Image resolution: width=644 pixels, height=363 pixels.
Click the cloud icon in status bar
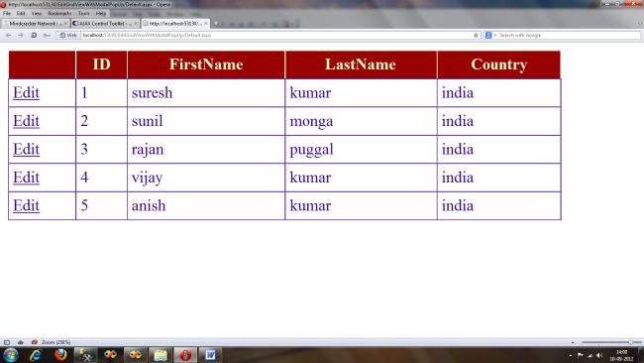(x=20, y=342)
